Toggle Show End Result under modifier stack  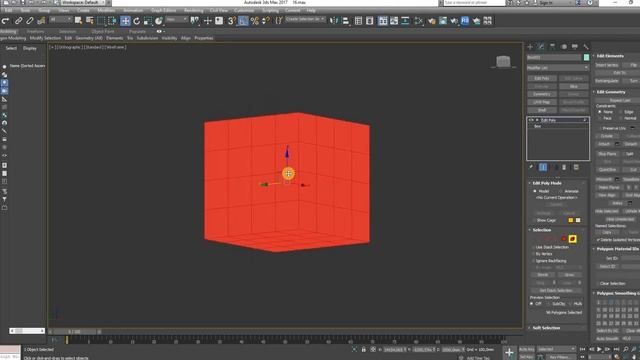(543, 167)
